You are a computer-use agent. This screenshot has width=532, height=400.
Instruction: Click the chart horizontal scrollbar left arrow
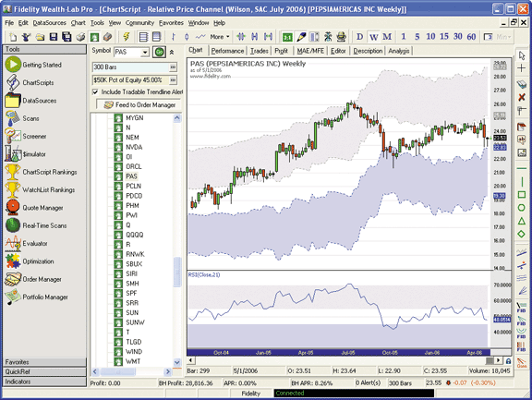coord(190,360)
